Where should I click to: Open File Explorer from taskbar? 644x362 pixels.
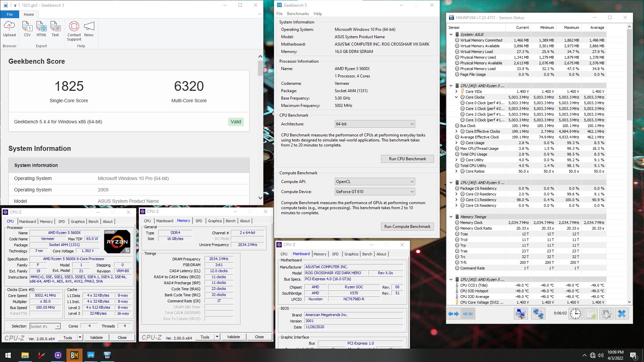click(x=25, y=355)
